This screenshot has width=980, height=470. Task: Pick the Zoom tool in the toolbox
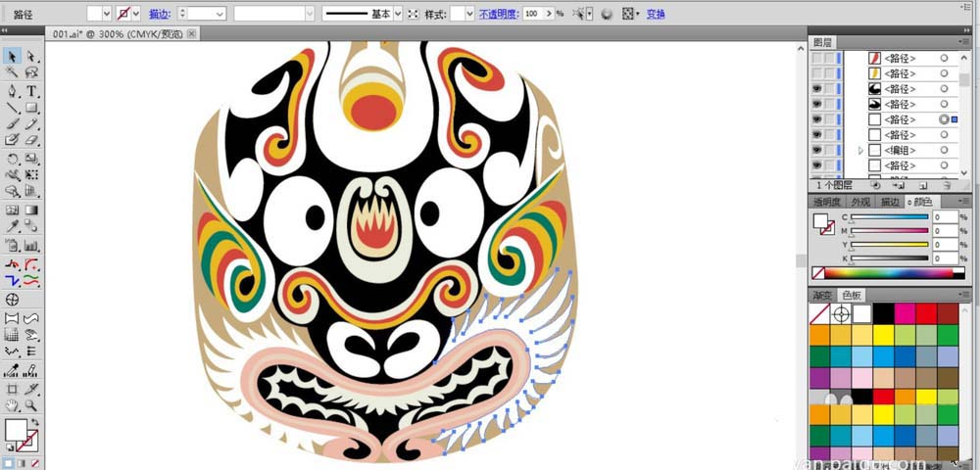[32, 404]
